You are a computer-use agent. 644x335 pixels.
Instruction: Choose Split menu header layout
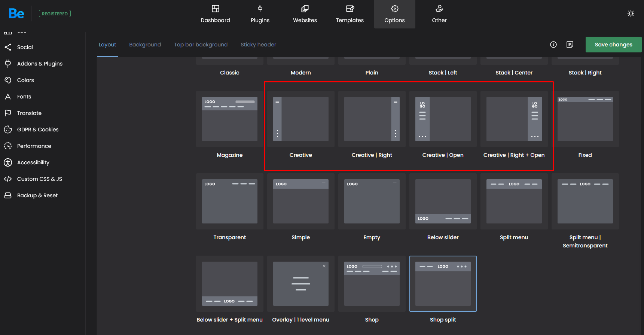[x=514, y=201]
